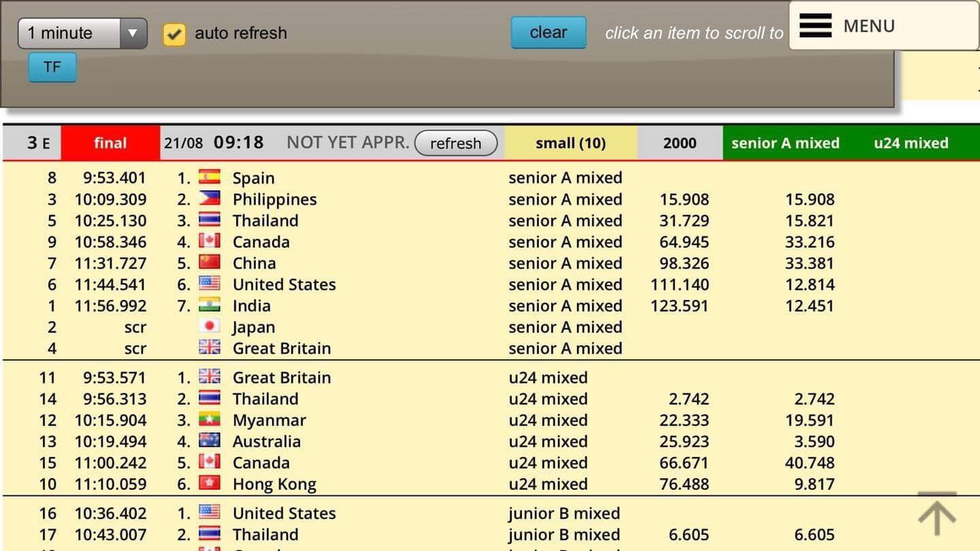Select the India senior A mixed row
This screenshot has height=551, width=980.
click(490, 305)
